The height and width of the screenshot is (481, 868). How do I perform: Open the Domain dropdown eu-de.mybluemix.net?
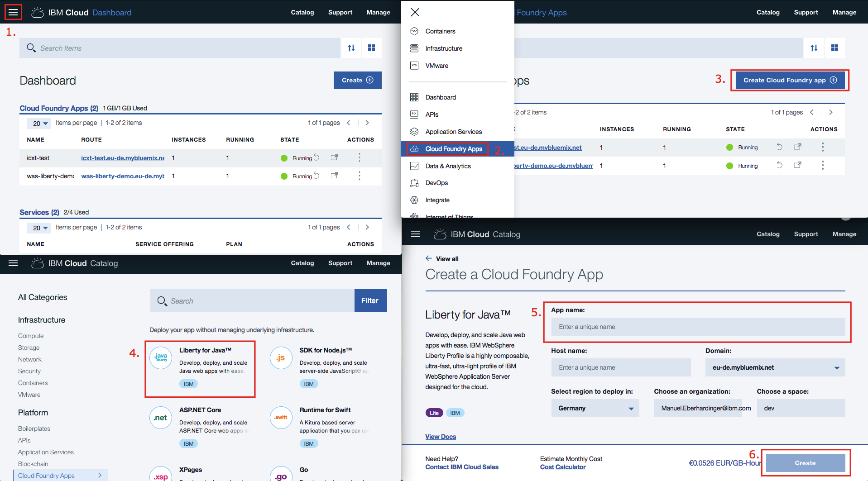[x=775, y=367]
